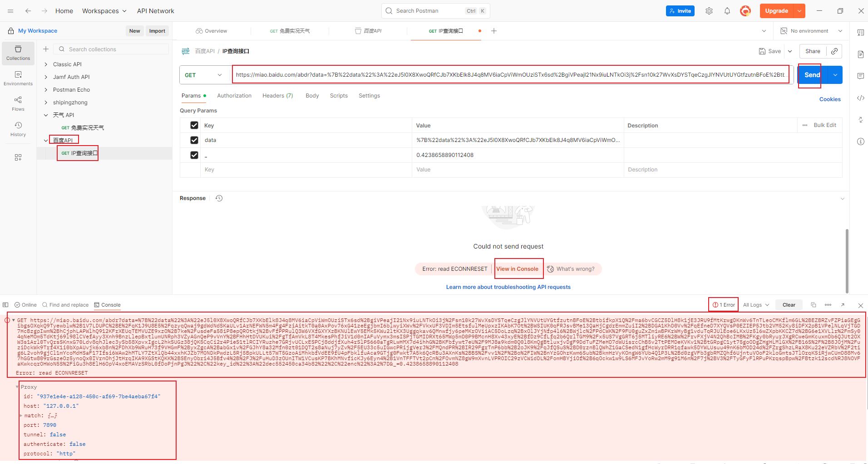Open Environments in the sidebar
This screenshot has width=868, height=464.
coord(18,78)
